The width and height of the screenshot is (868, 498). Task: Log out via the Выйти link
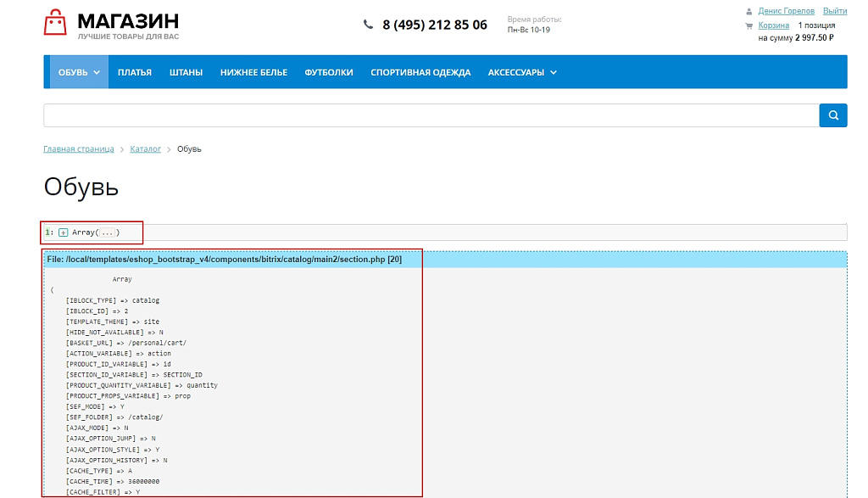point(834,11)
